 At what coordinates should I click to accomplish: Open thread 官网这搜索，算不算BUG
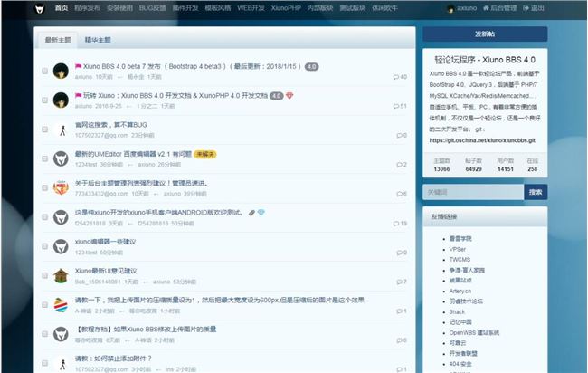coord(111,125)
